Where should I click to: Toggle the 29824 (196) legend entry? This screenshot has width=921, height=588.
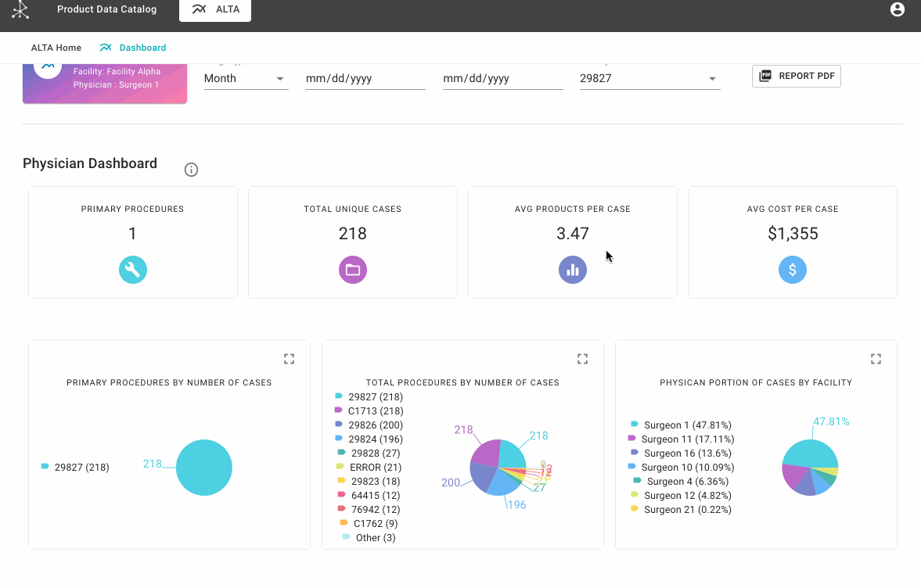369,439
